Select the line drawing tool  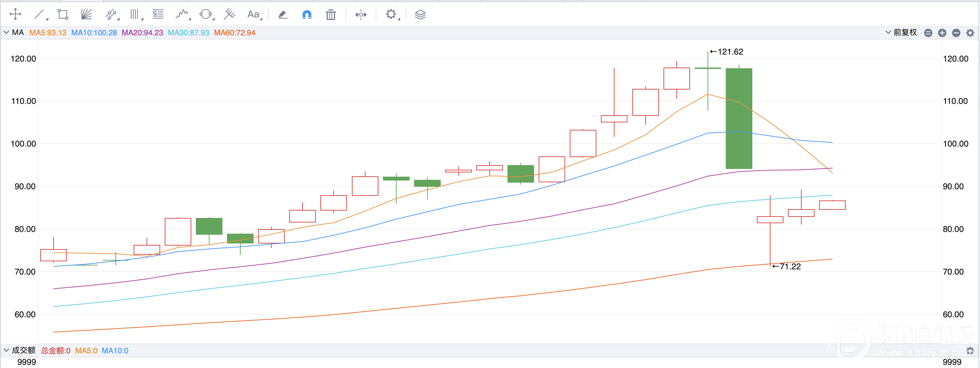pyautogui.click(x=39, y=14)
